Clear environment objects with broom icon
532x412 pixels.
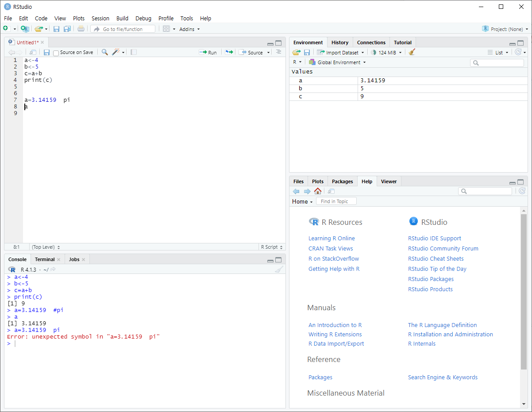[412, 52]
